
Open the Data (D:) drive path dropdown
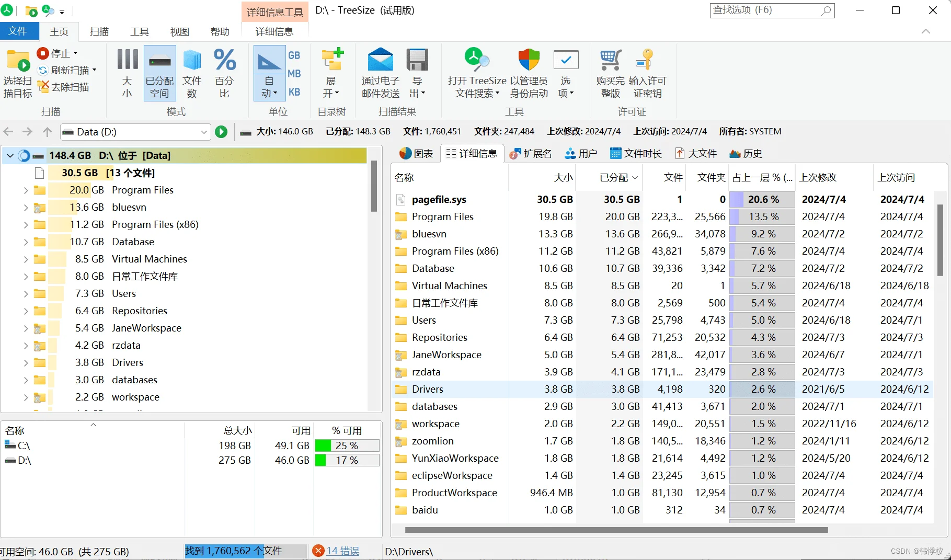(204, 132)
